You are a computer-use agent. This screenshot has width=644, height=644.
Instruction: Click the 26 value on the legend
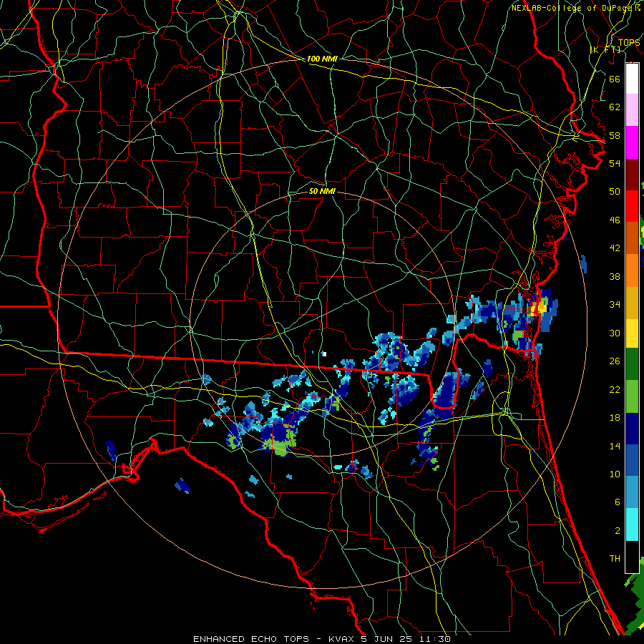615,361
